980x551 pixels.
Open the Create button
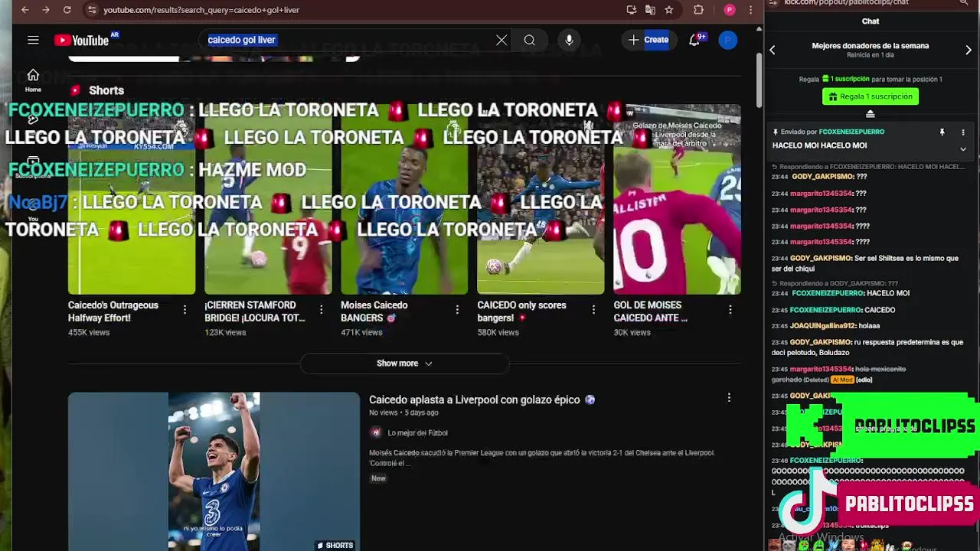pyautogui.click(x=648, y=40)
